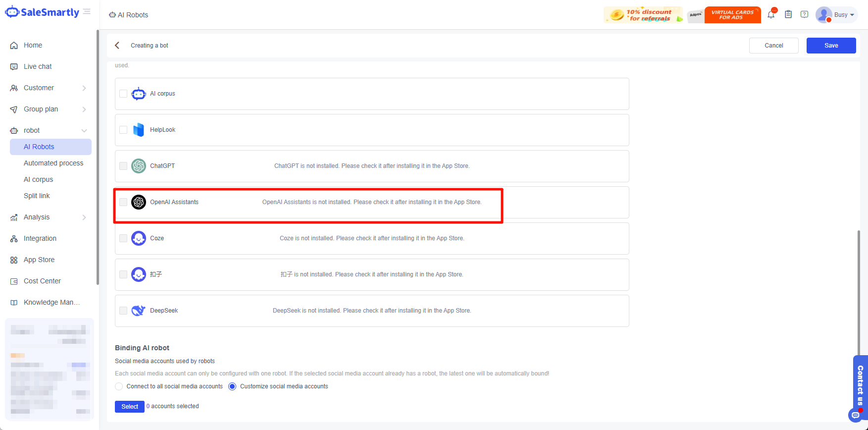The image size is (868, 430).
Task: Tick the HelpLook checkbox
Action: coord(123,130)
